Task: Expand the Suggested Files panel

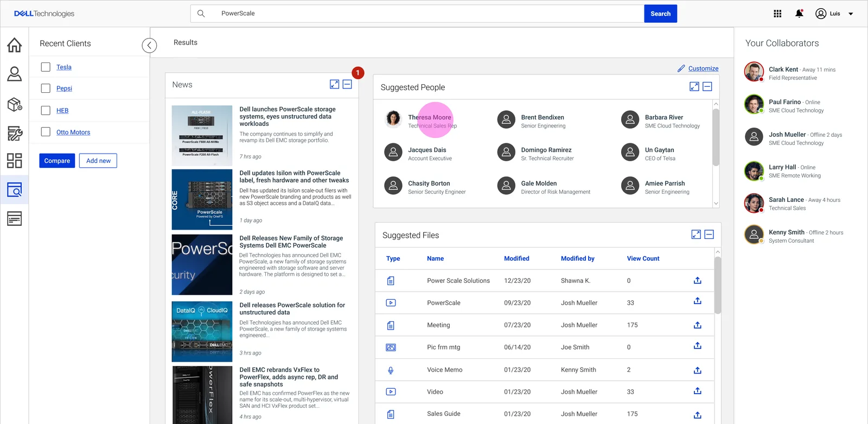Action: point(696,235)
